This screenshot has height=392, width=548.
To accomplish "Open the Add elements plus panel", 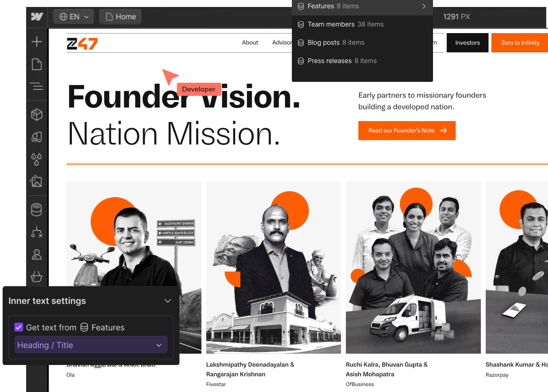I will point(37,42).
